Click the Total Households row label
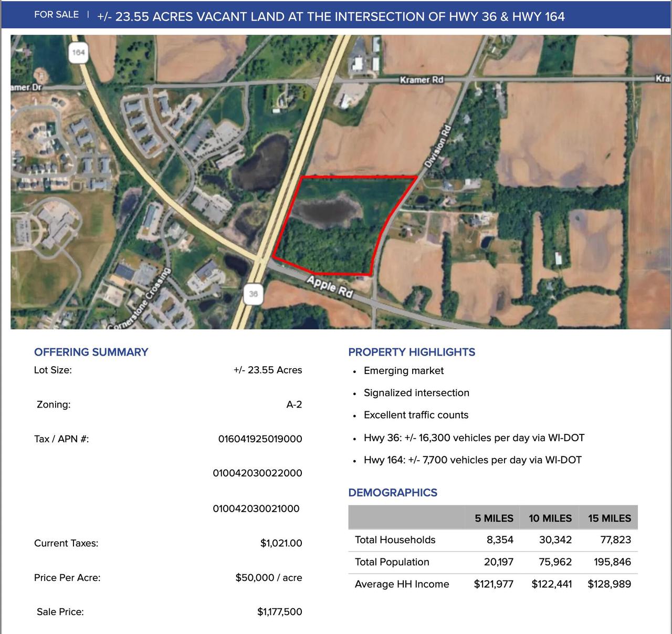 tap(395, 540)
